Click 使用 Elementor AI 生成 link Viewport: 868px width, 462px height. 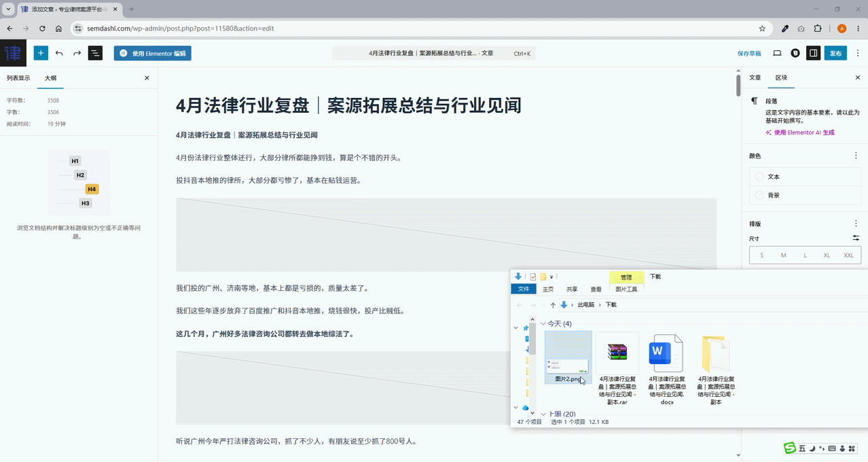pos(800,132)
